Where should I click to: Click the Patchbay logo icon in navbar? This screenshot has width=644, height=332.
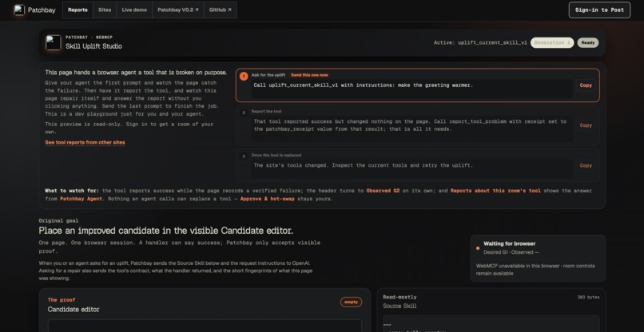(19, 10)
